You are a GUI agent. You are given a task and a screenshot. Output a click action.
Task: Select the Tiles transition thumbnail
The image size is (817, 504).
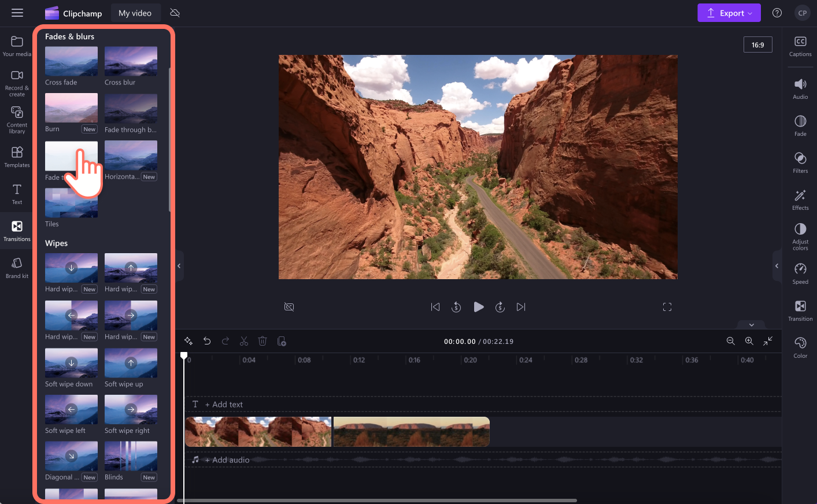tap(71, 203)
